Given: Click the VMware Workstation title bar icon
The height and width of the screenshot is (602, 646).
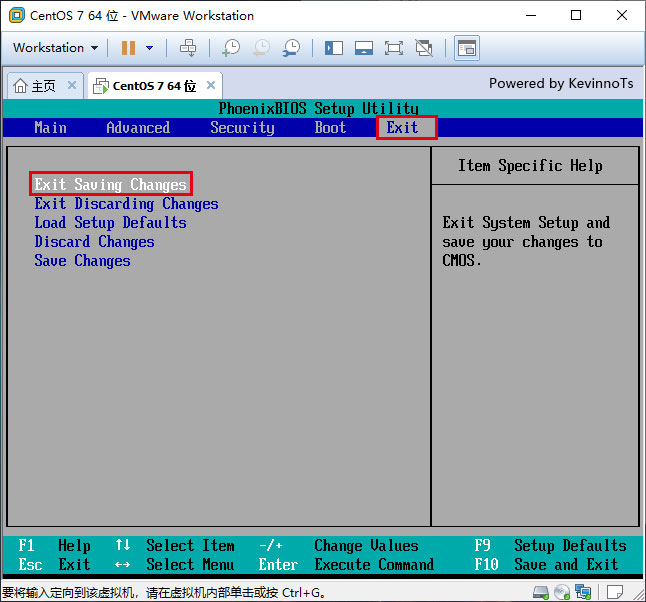Looking at the screenshot, I should pyautogui.click(x=17, y=16).
